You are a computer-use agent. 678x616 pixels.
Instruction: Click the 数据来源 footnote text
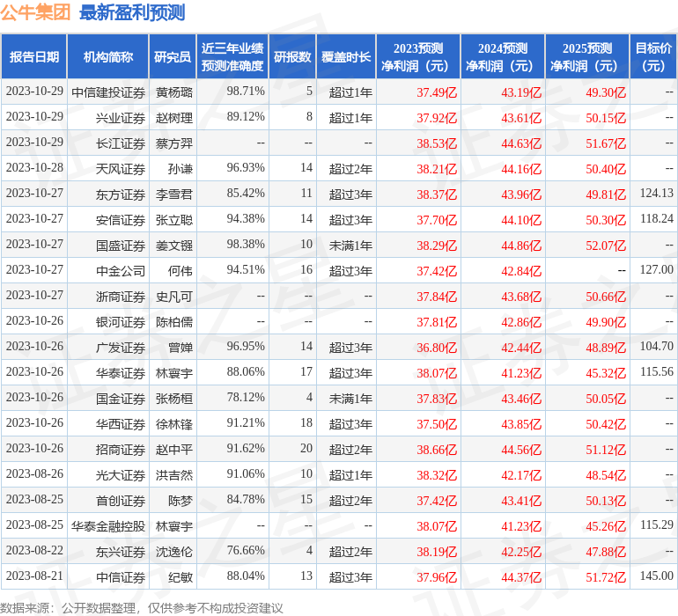142,608
